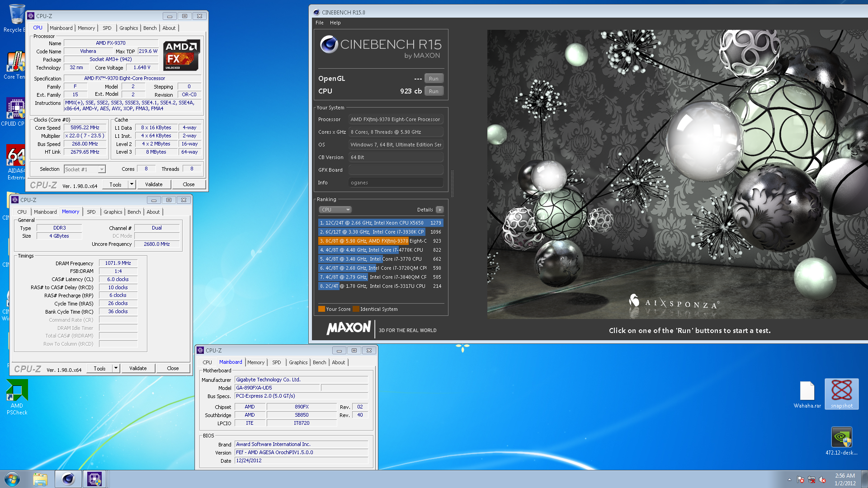Open the ranking CPU filter dropdown

(335, 210)
